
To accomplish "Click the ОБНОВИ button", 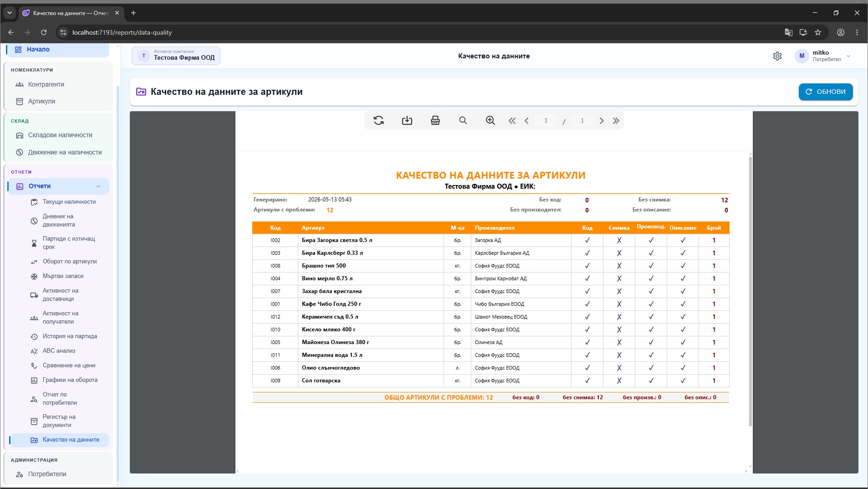I will [x=825, y=92].
